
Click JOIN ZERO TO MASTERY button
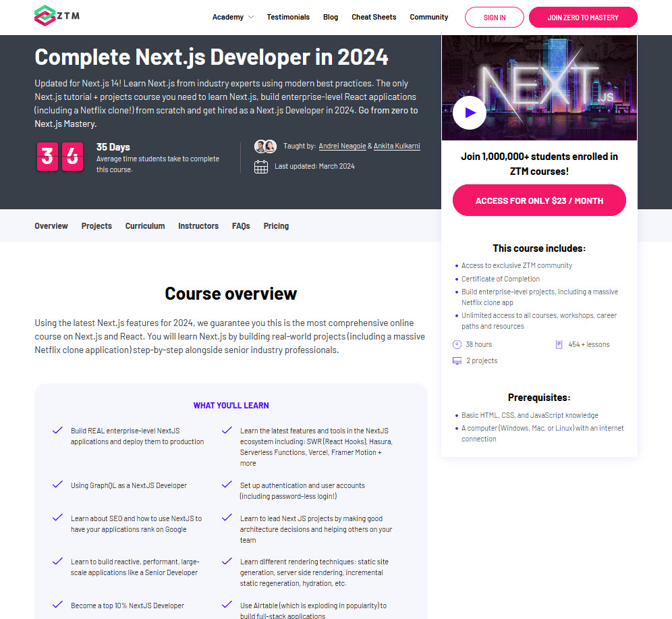click(x=583, y=18)
